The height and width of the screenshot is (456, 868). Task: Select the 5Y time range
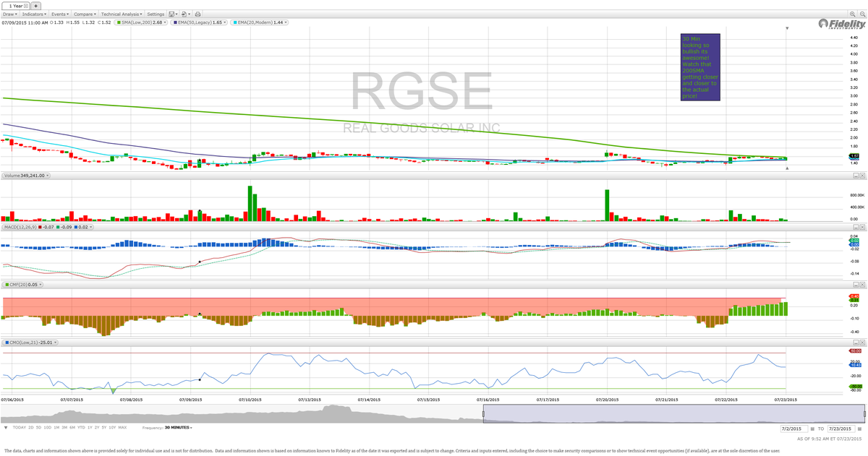tap(105, 428)
